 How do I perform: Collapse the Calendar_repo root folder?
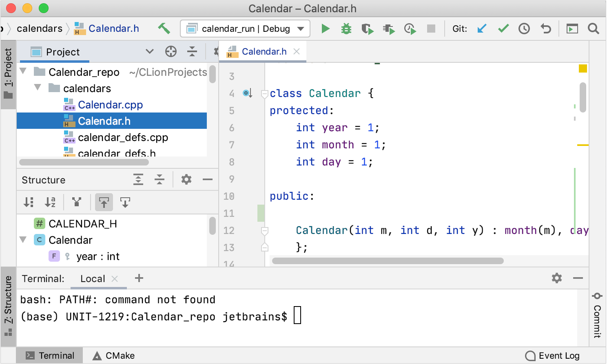(23, 71)
